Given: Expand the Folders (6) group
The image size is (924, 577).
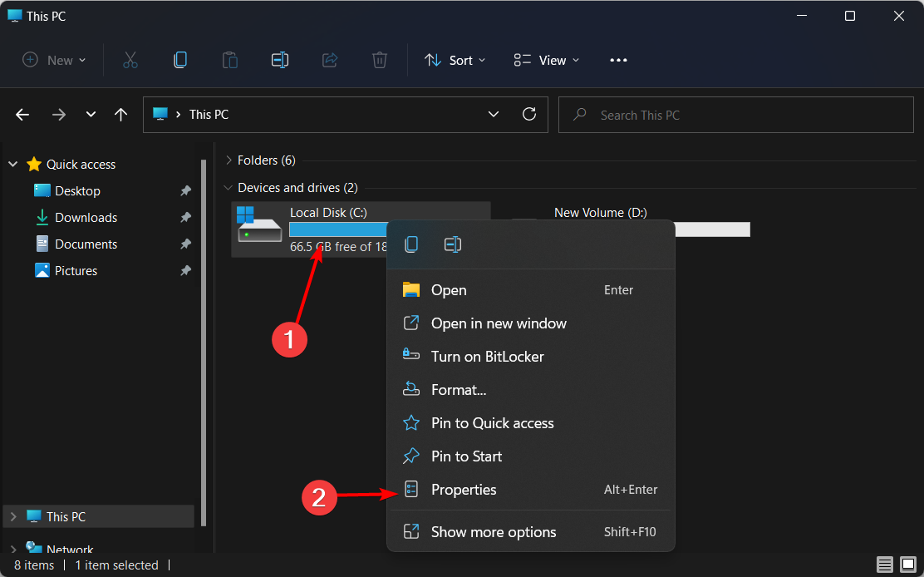Looking at the screenshot, I should (229, 160).
